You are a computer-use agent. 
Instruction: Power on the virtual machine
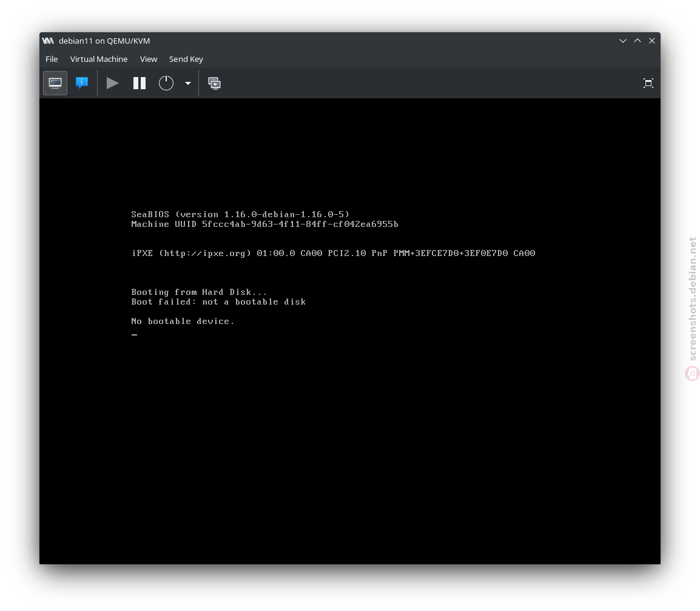112,83
